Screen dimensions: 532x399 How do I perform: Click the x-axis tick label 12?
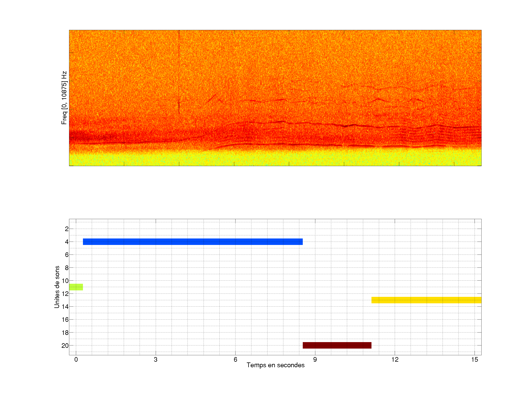[395, 360]
